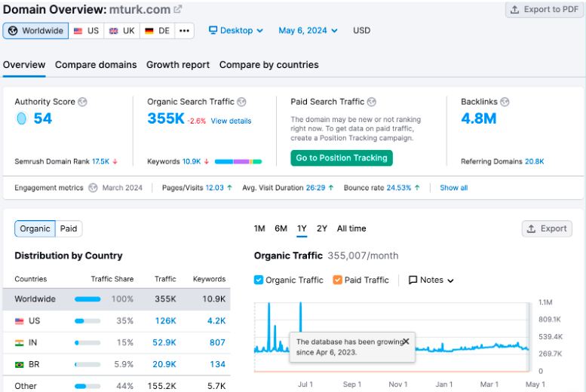Click globe icon beside Organic Search Traffic

click(x=242, y=102)
